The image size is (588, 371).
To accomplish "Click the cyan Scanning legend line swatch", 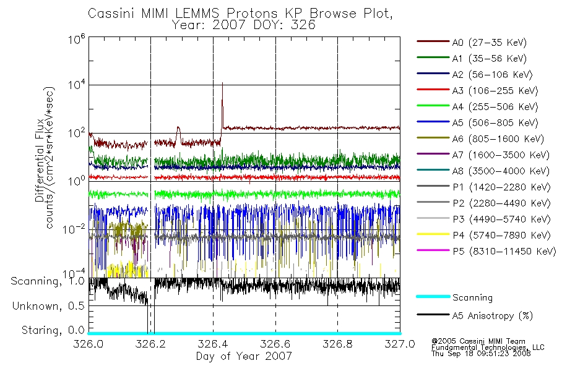I will (433, 296).
